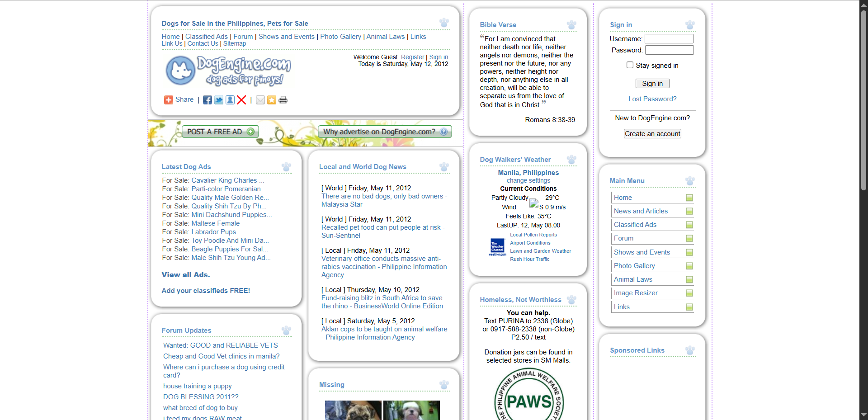Open Classified Ads from the top navigation bar
868x420 pixels.
[x=206, y=36]
